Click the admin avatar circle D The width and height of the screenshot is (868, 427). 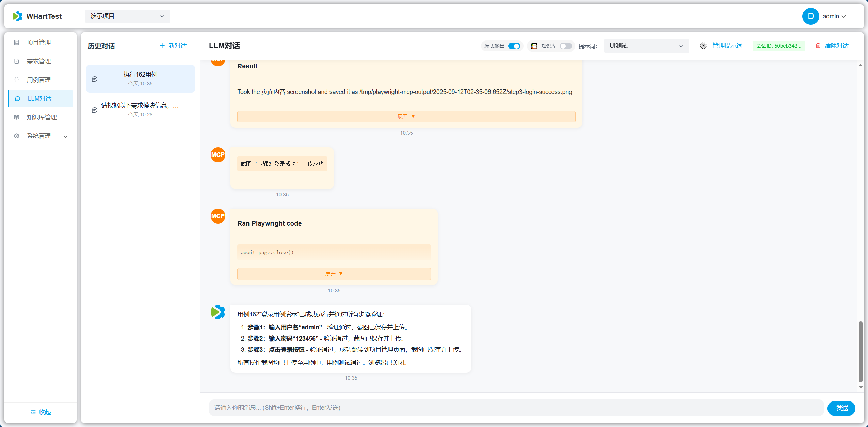[x=810, y=16]
